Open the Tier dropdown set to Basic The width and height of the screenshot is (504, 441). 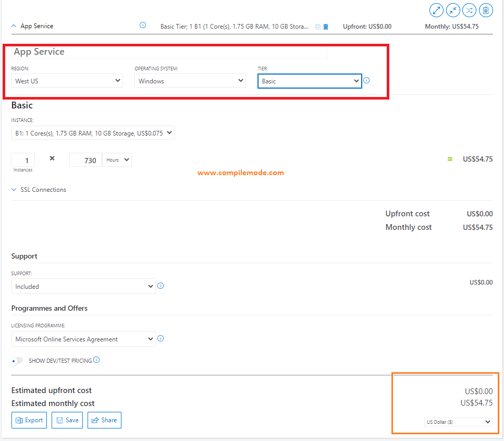310,81
